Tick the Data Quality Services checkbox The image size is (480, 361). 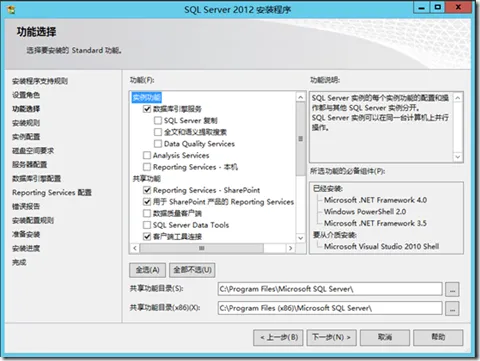click(x=158, y=144)
